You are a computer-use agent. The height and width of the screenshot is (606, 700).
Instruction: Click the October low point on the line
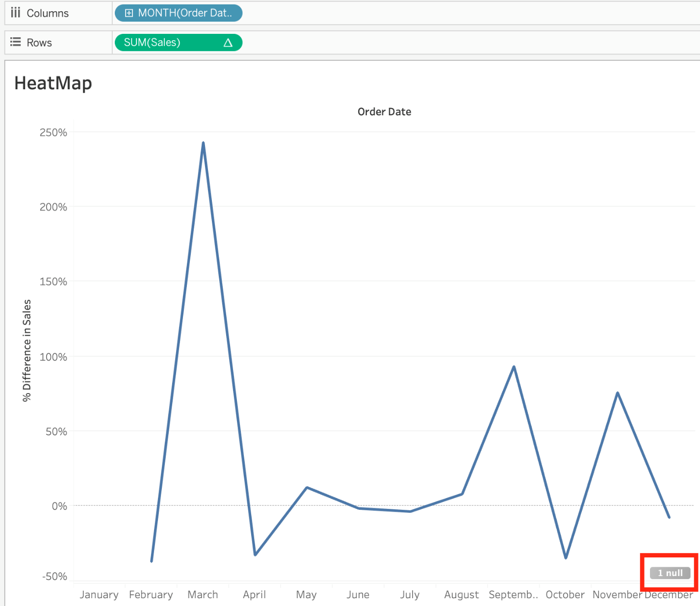point(566,557)
